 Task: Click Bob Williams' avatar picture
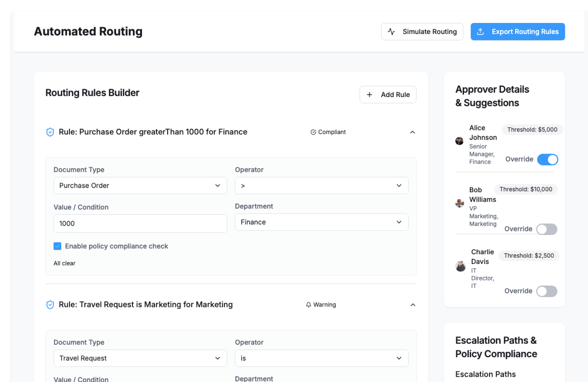[459, 203]
